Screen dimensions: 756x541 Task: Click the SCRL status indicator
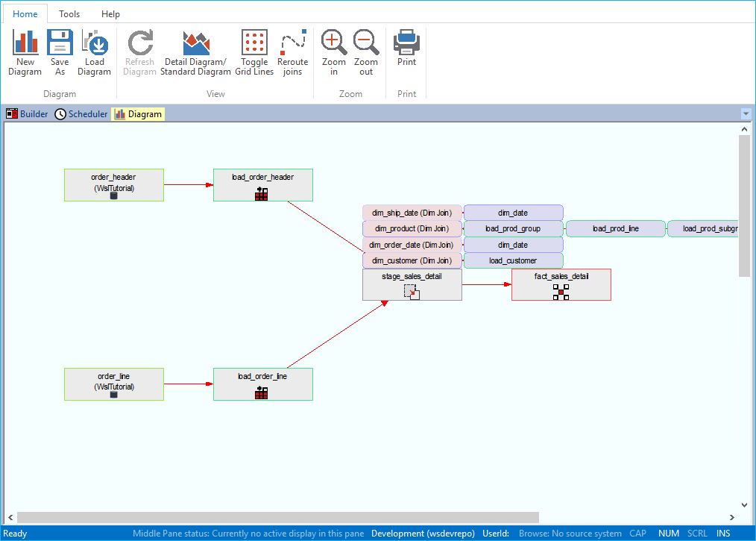coord(697,534)
